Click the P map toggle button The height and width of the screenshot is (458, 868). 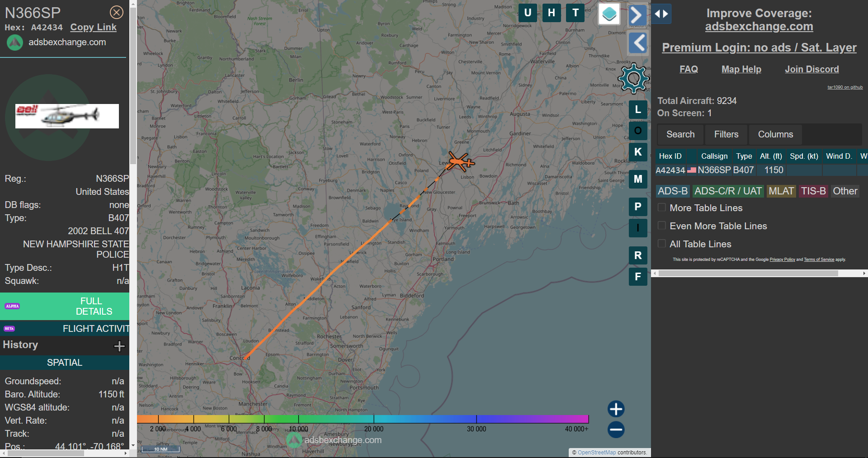click(638, 207)
